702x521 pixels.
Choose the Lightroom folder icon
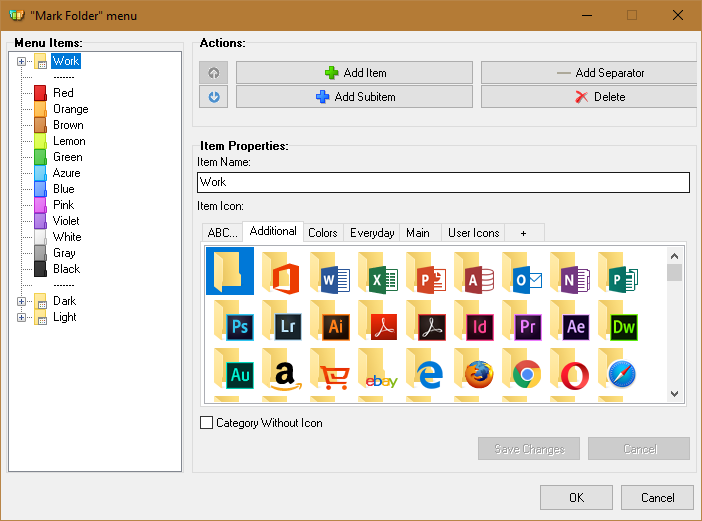[x=282, y=321]
